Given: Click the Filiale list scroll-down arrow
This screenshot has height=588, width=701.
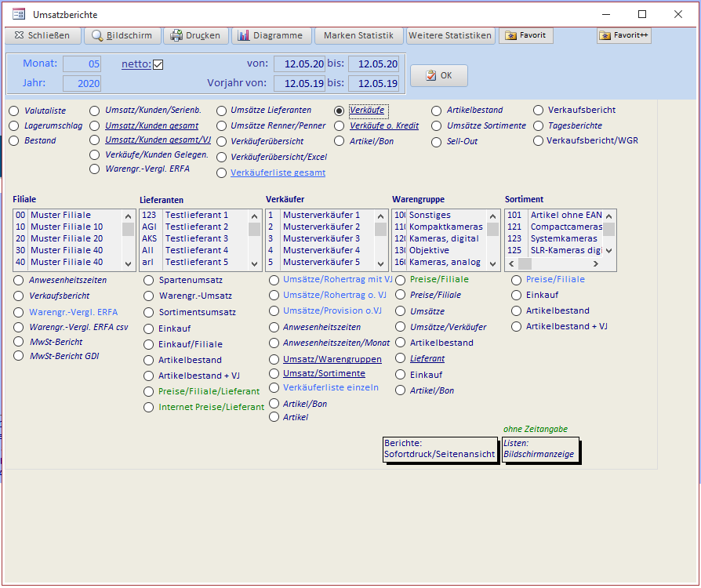Looking at the screenshot, I should [x=129, y=264].
